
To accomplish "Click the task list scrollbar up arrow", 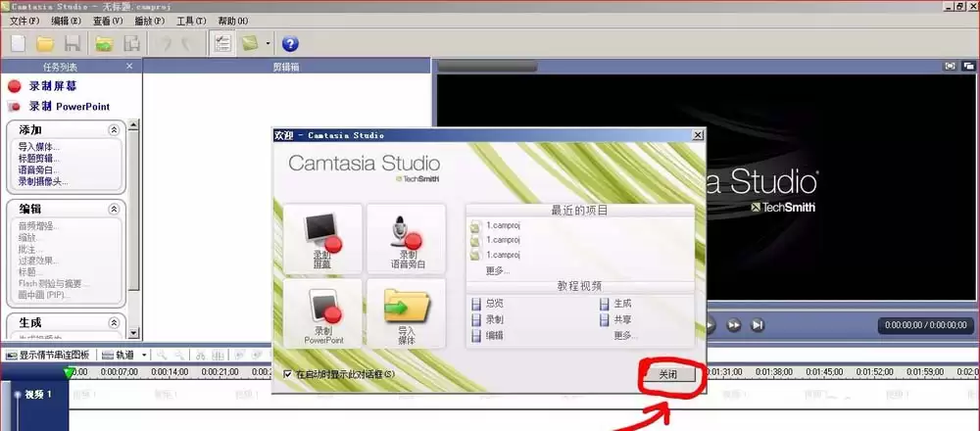I will pos(133,125).
